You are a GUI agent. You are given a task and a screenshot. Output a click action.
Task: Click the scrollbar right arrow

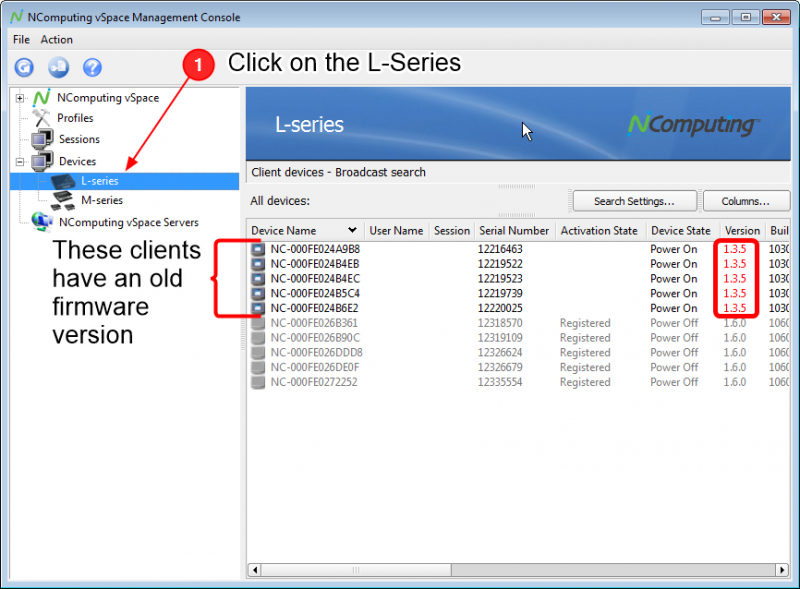782,570
